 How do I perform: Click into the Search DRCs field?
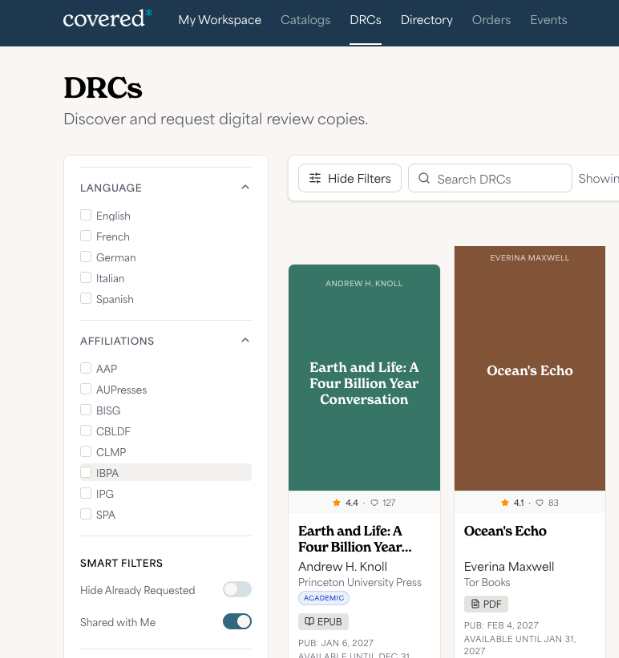click(490, 178)
